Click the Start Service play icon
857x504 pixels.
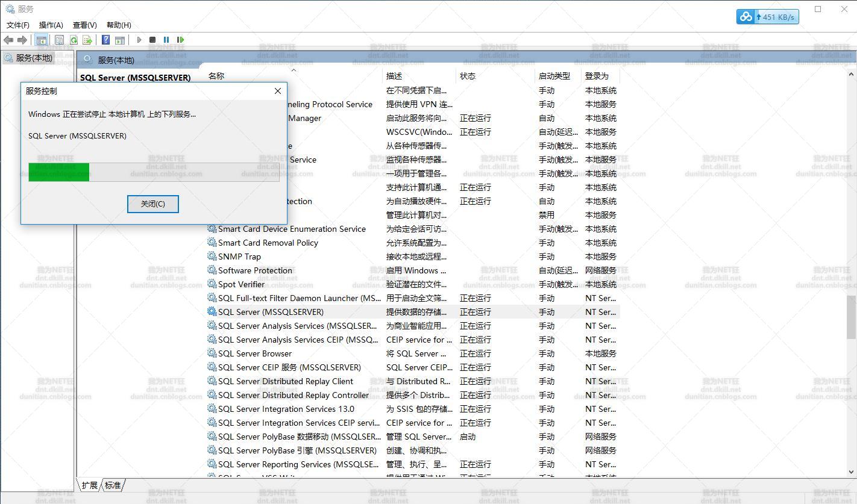tap(139, 40)
